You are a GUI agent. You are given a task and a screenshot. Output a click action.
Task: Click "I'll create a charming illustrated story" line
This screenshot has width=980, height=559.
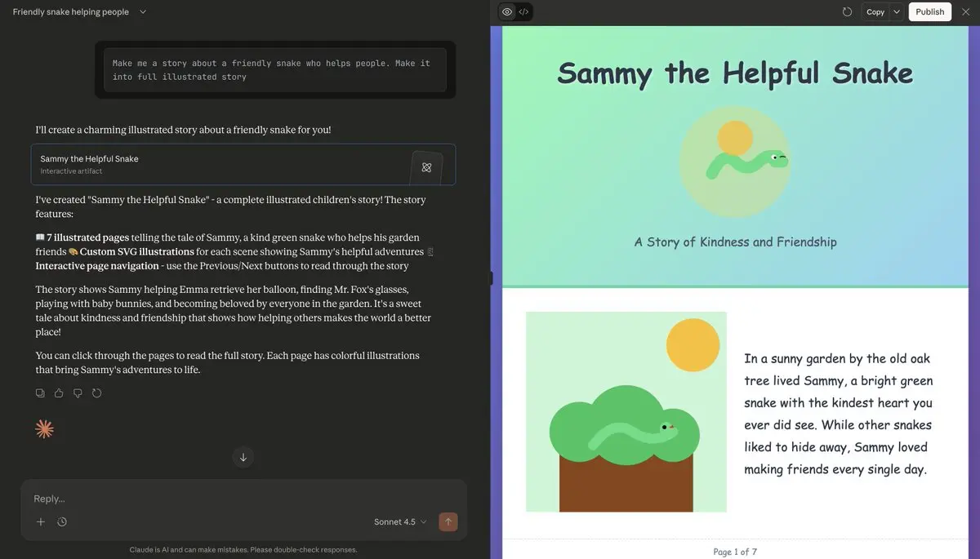tap(183, 130)
